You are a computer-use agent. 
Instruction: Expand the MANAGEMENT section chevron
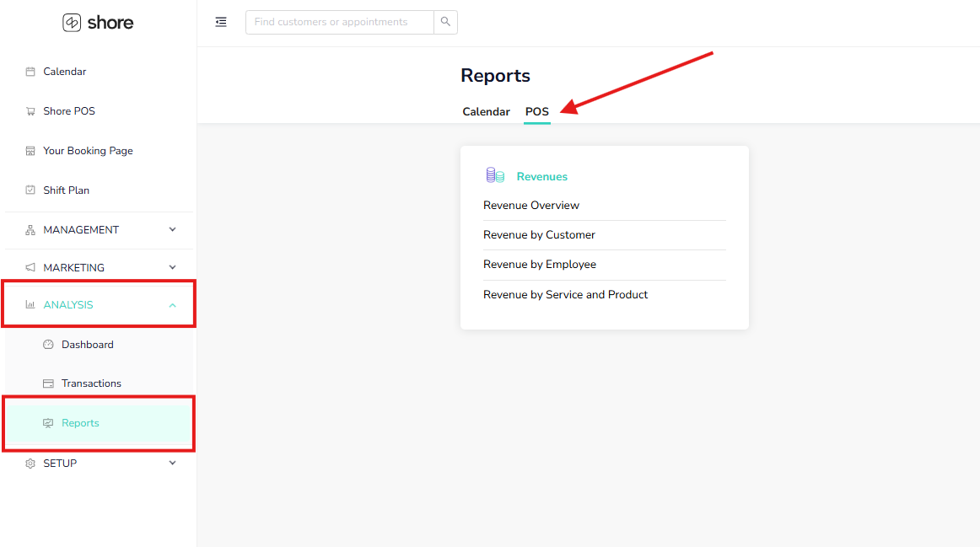pyautogui.click(x=173, y=229)
